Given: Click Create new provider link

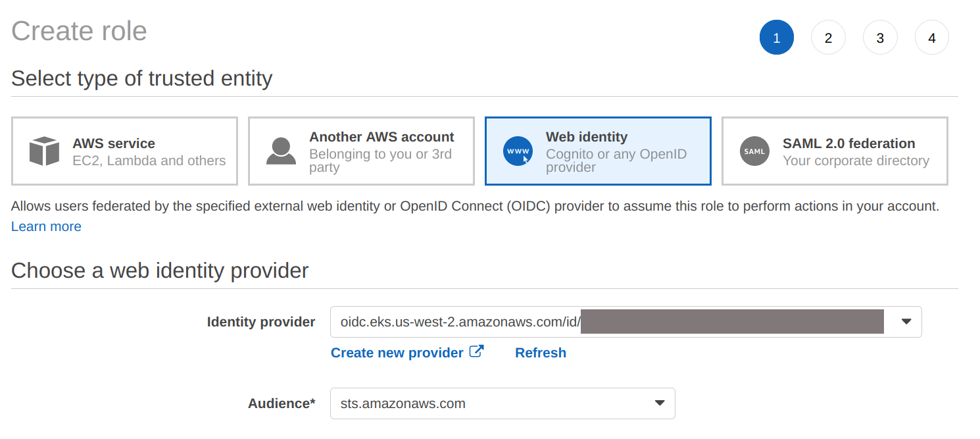Looking at the screenshot, I should pyautogui.click(x=397, y=353).
